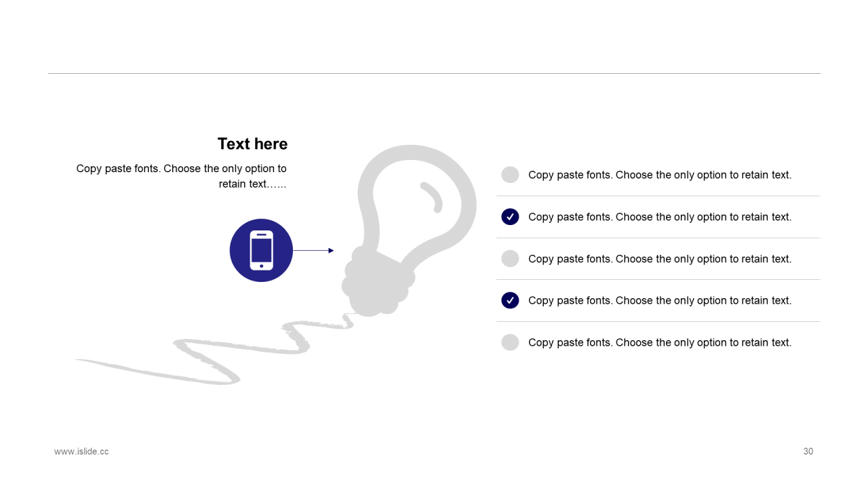Uncheck the checkmark circle in fourth list row
This screenshot has width=868, height=488.
point(510,300)
